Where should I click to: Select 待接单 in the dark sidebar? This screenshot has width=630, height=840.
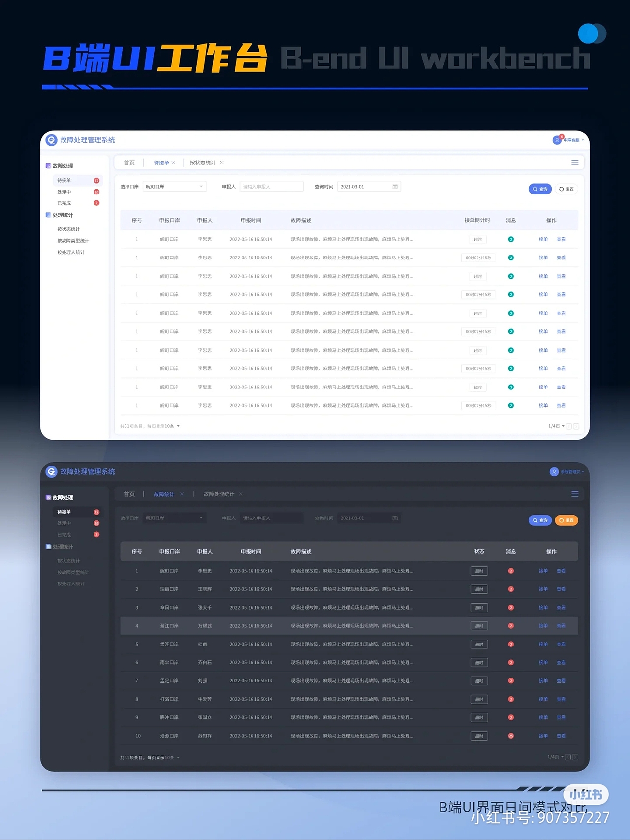77,512
